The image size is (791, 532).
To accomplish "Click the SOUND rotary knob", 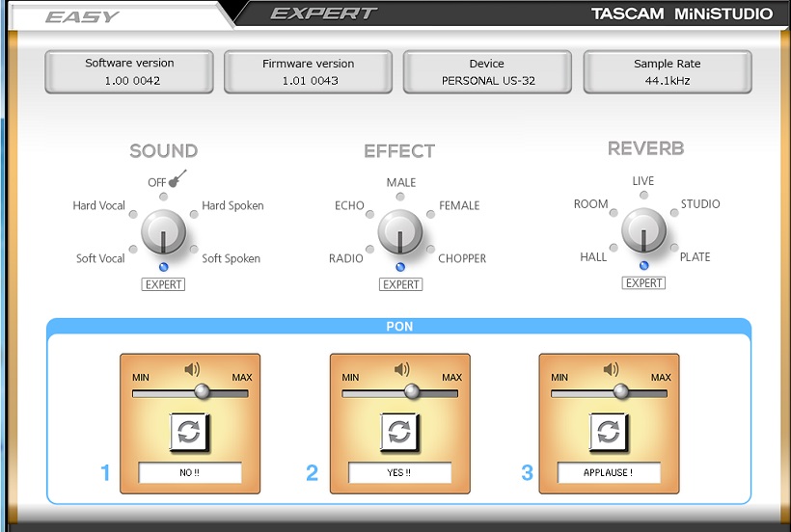I will click(163, 231).
